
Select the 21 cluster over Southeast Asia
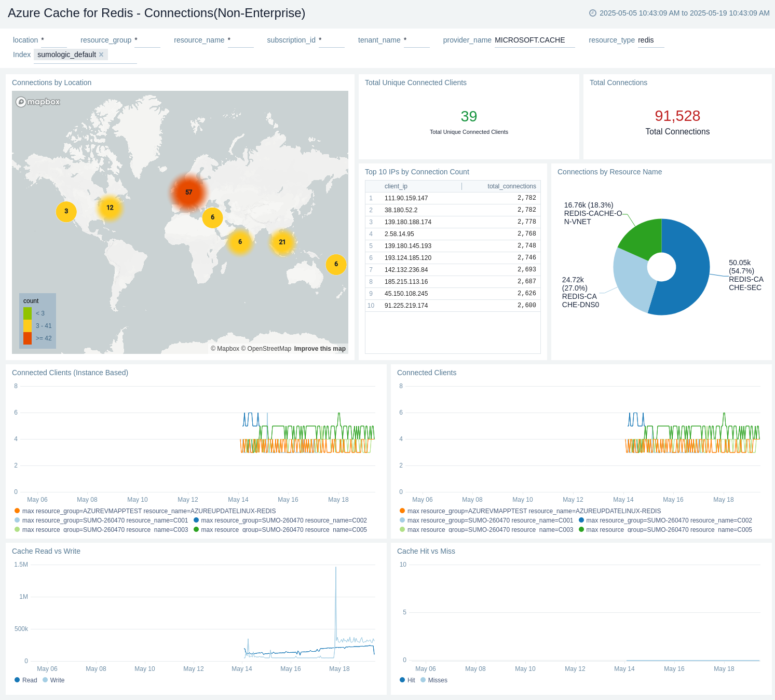pyautogui.click(x=282, y=242)
